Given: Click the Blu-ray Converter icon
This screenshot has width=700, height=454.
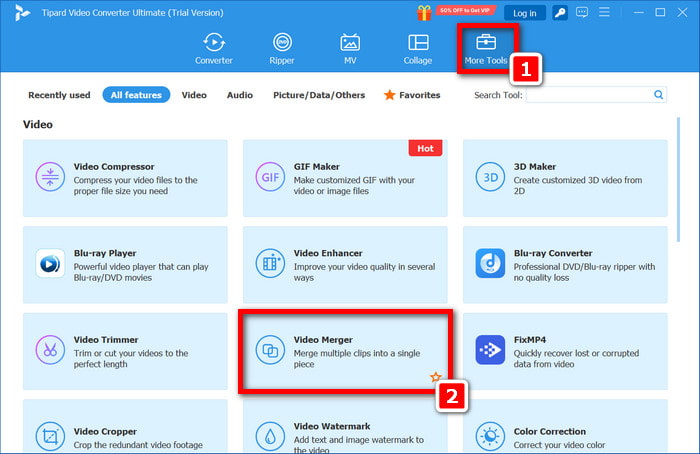Looking at the screenshot, I should coord(490,263).
